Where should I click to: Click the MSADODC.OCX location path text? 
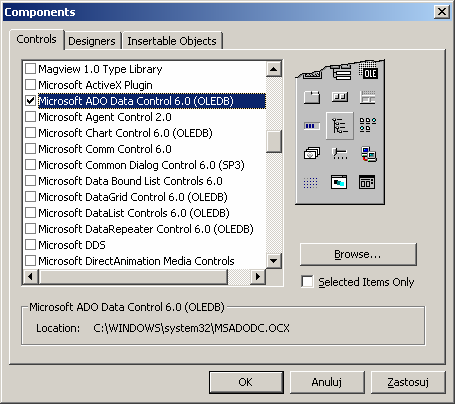191,328
